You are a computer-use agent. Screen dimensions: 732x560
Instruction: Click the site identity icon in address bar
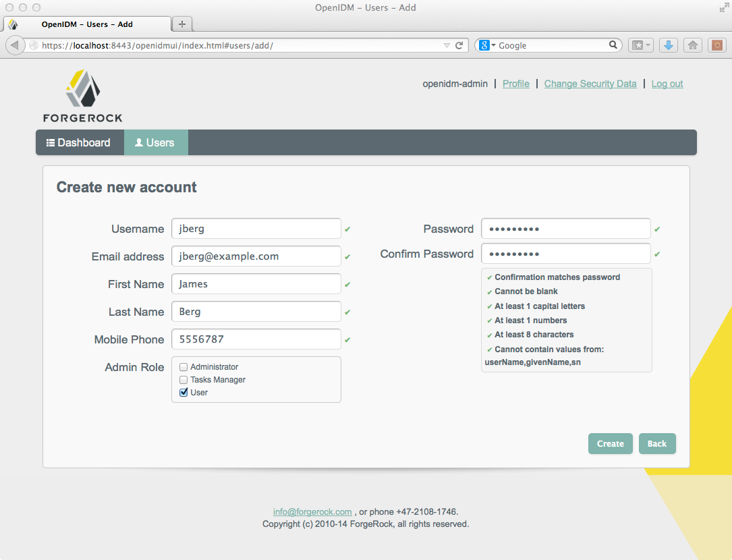pos(34,45)
